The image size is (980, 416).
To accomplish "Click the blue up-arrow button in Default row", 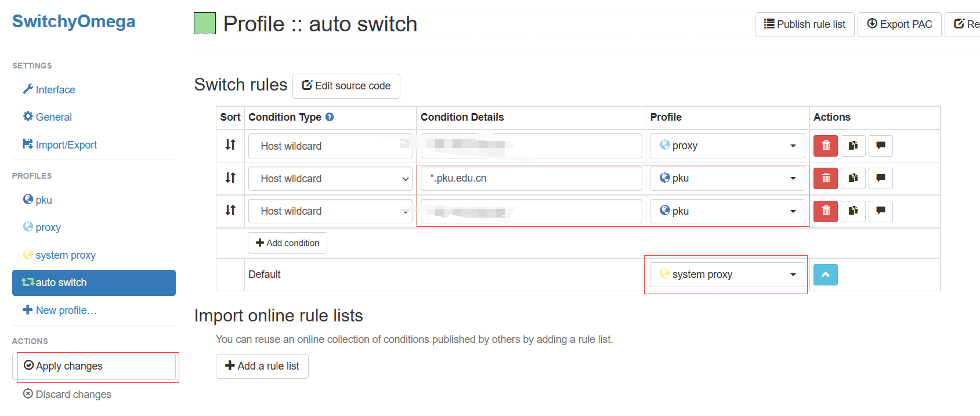I will click(x=826, y=274).
